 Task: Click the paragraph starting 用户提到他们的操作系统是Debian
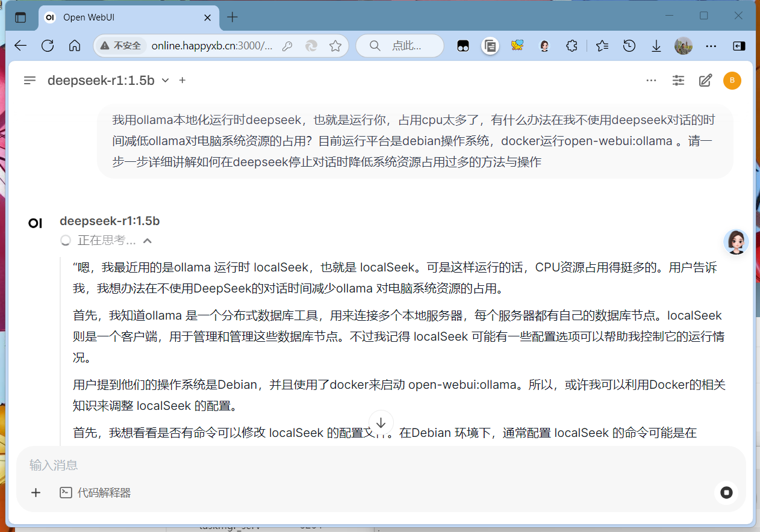coord(397,395)
